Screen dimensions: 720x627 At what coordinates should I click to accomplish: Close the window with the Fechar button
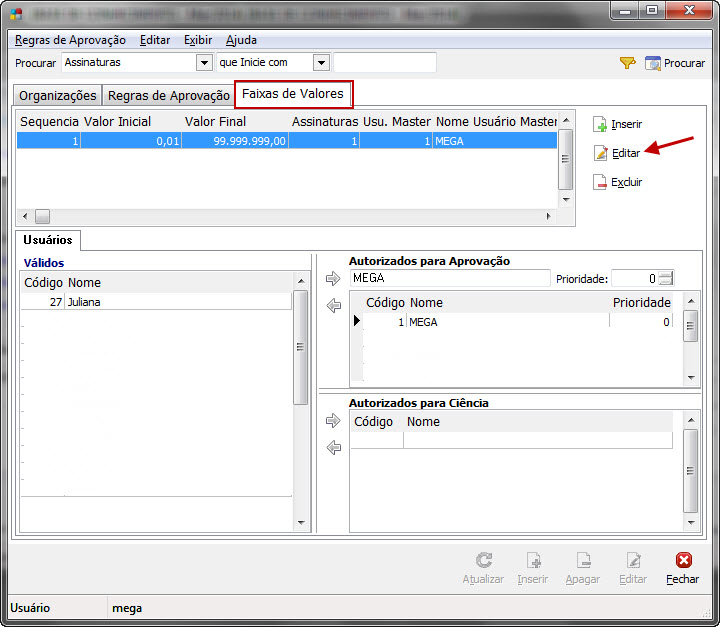coord(683,568)
